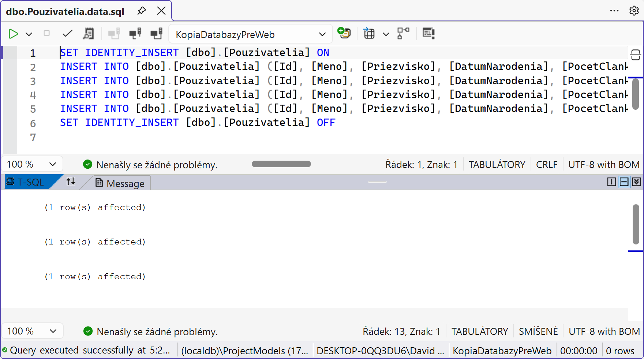Click first '(1 row(s) affected)' message
This screenshot has height=359, width=644.
pos(95,207)
